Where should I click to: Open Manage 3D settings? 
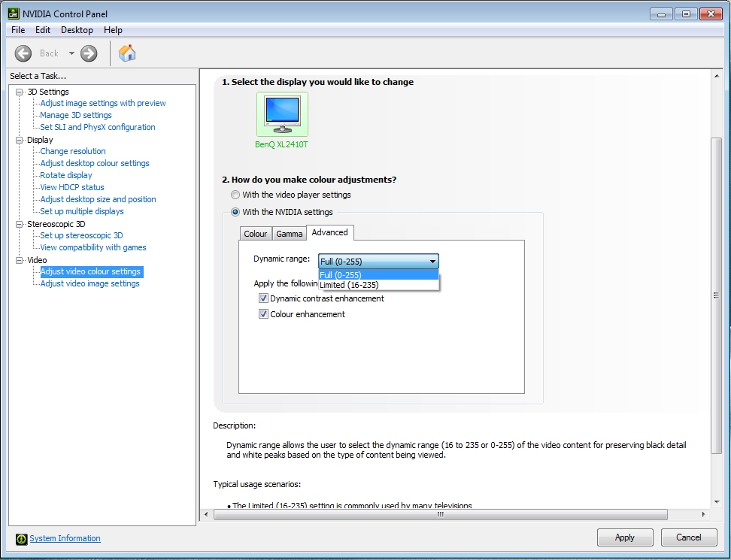point(76,115)
